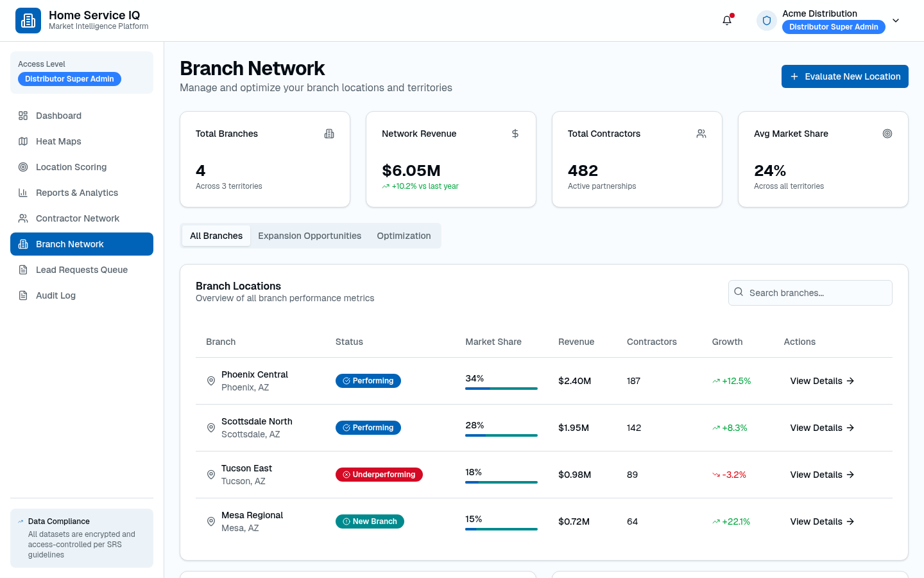Click the dollar icon on Network Revenue card
924x578 pixels.
[x=515, y=134]
